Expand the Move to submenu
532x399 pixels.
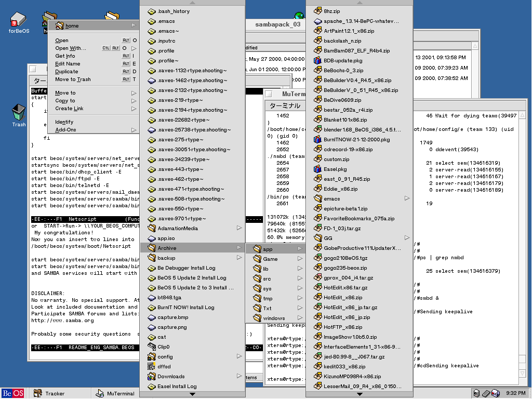(134, 93)
